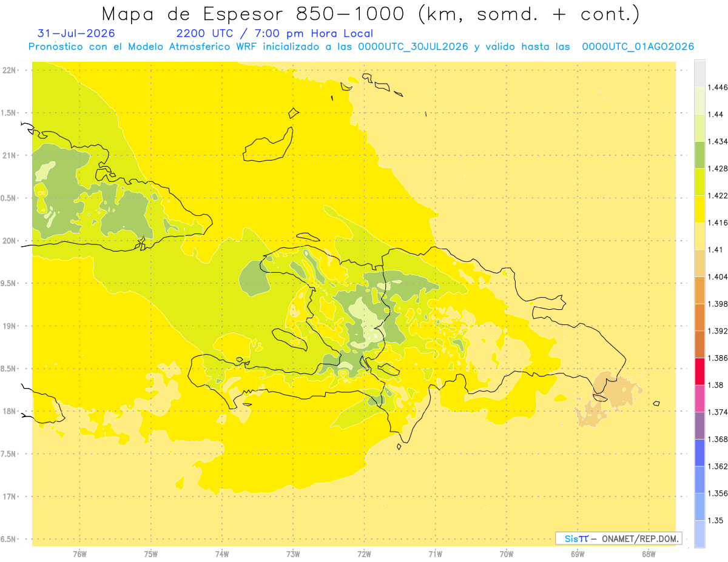728x562 pixels.
Task: Click the legend value 1.446
Action: 718,87
